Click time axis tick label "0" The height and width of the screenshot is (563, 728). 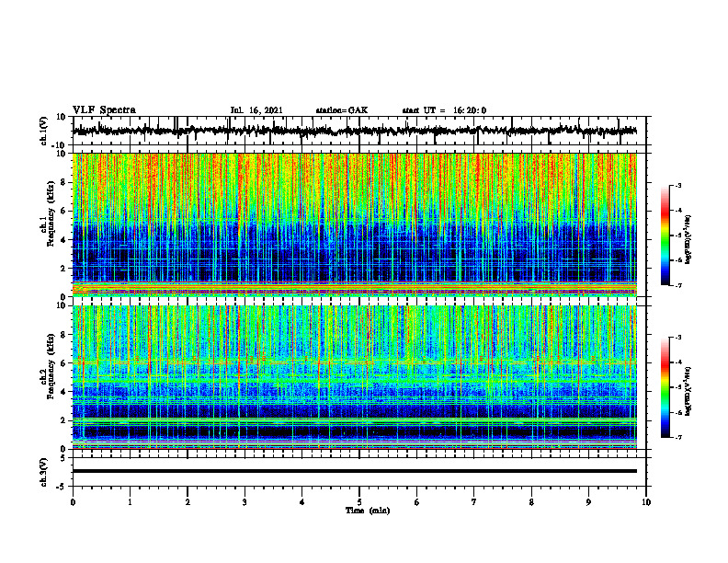point(73,502)
